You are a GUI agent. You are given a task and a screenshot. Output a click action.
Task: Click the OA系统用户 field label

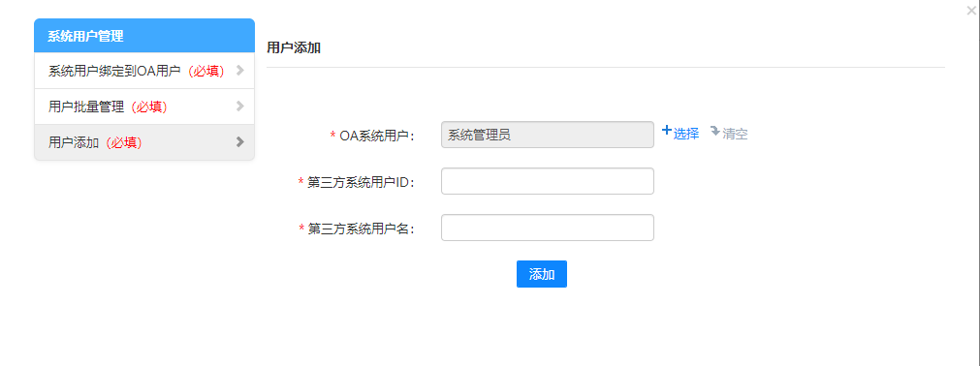tap(377, 135)
